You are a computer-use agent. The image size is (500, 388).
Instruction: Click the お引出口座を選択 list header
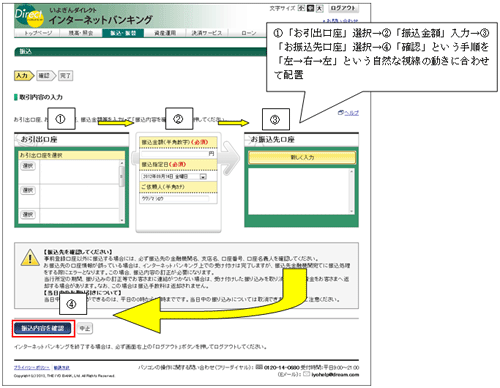pyautogui.click(x=41, y=155)
